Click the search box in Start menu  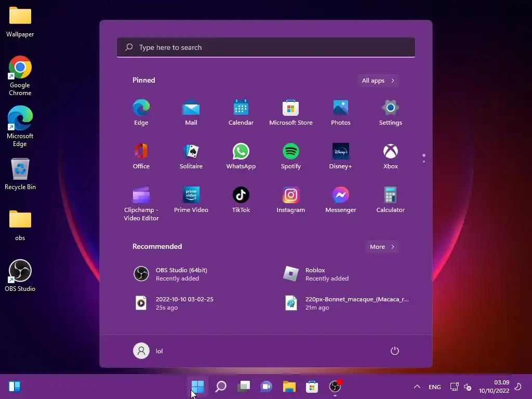coord(266,47)
